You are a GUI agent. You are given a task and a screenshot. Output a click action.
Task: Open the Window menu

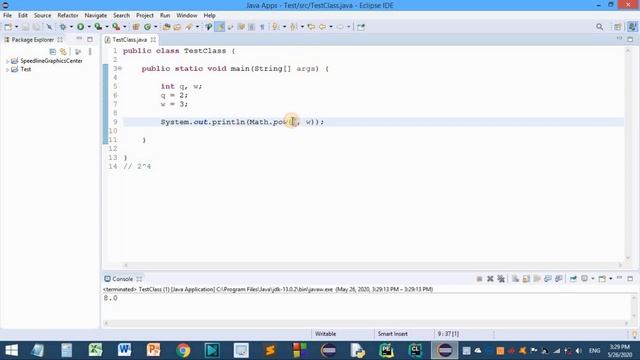pos(187,15)
